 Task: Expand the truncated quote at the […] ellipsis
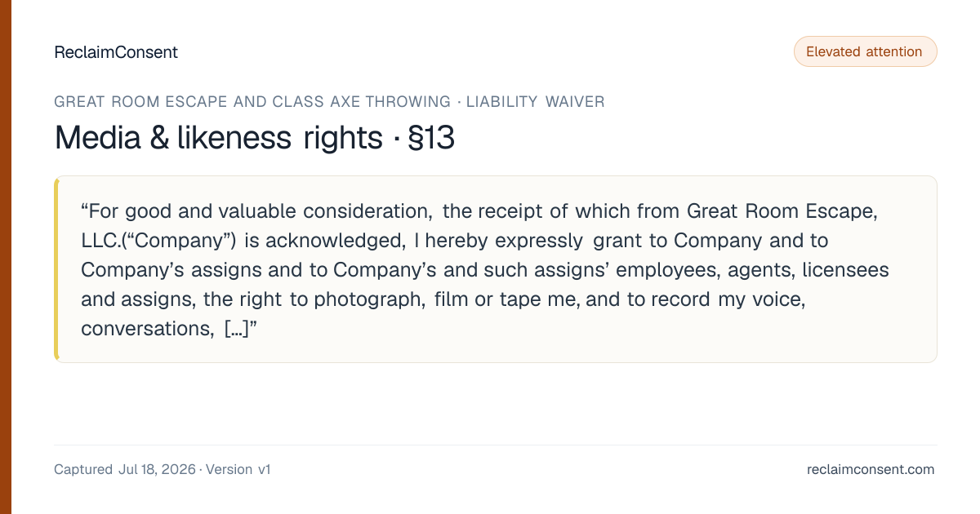[x=240, y=329]
